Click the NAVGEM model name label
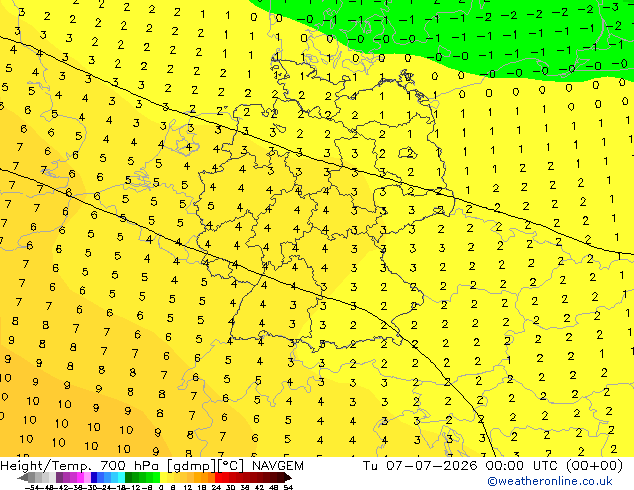Viewport: 634px width, 490px height. 278,466
